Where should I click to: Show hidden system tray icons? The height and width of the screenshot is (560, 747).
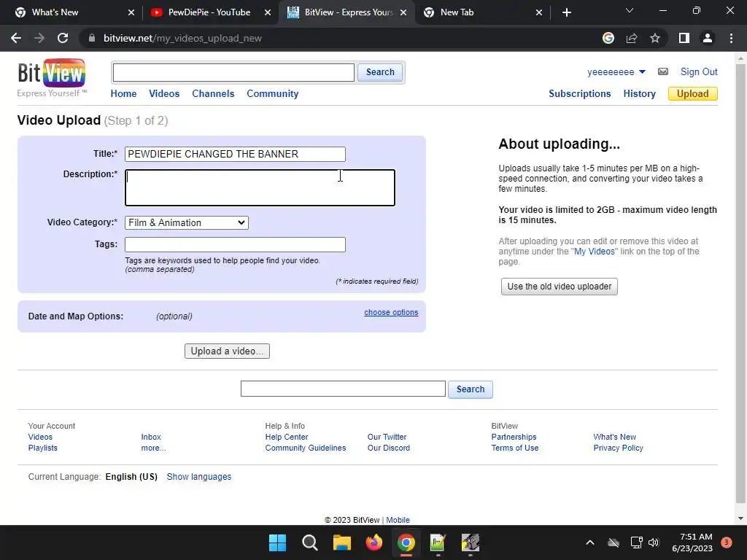(589, 542)
